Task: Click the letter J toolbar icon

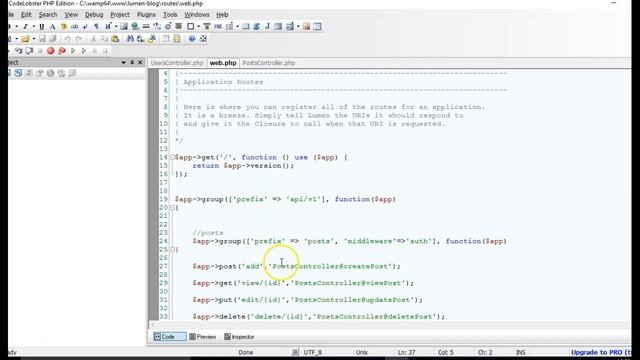Action: 267,27
